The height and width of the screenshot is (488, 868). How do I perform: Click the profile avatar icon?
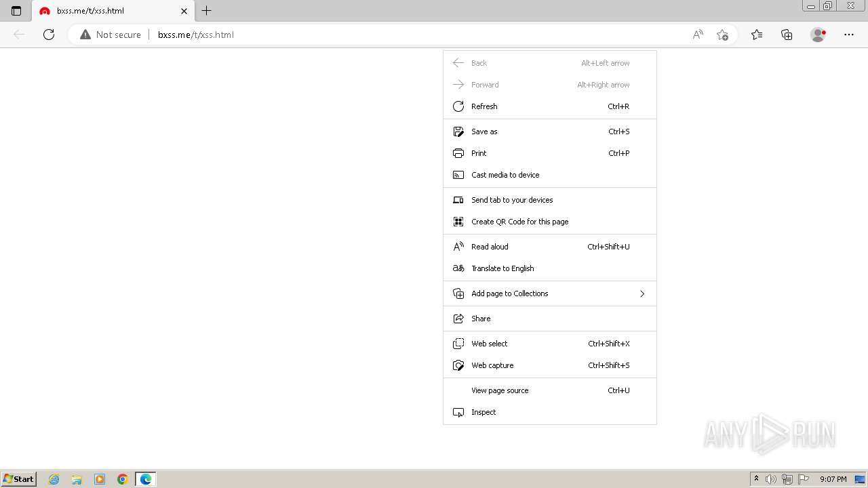(818, 35)
